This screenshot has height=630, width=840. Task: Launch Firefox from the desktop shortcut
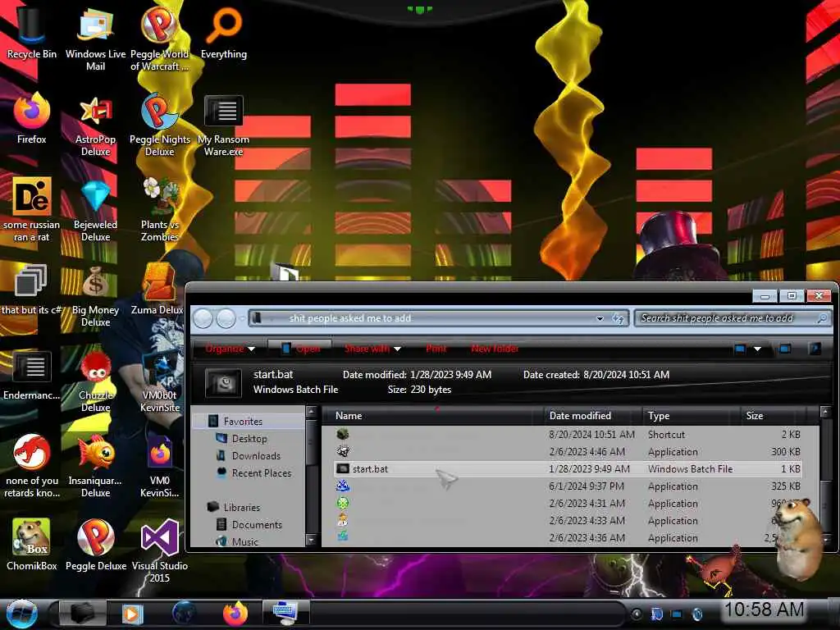pos(32,118)
